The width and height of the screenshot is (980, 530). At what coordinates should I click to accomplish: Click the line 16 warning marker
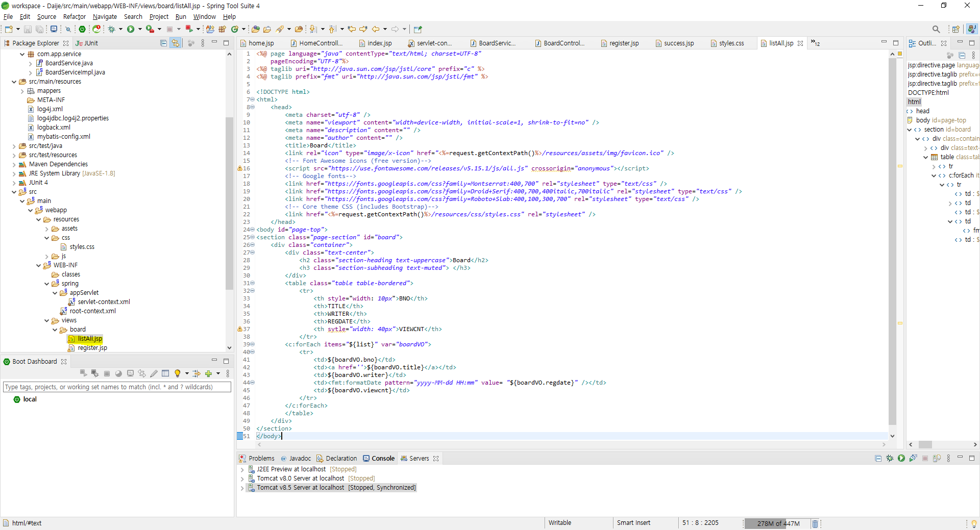(x=239, y=168)
